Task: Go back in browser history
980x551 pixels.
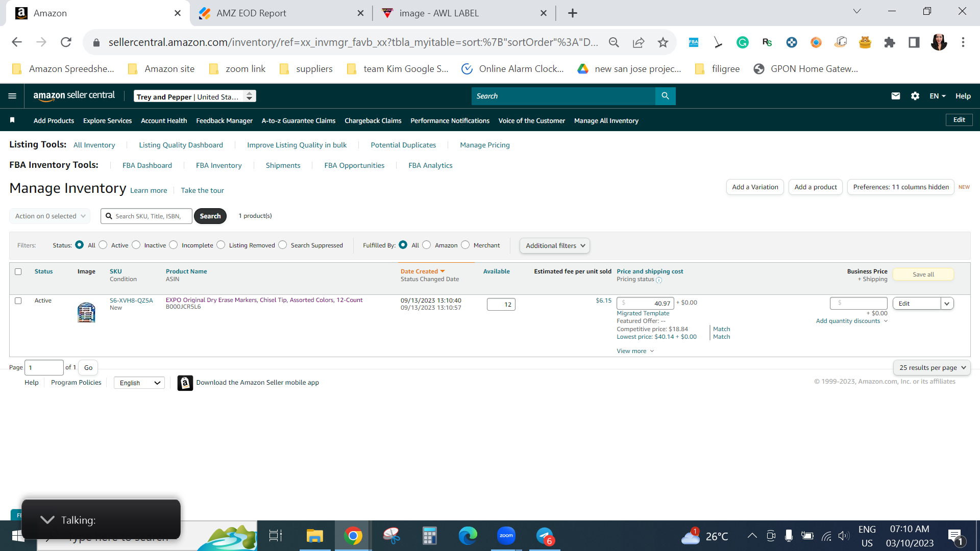Action: 17,42
